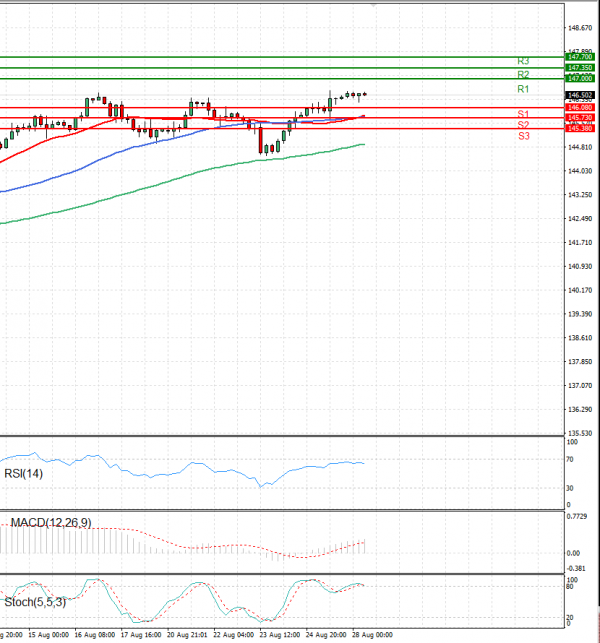Select the 145.730 support price tag
The height and width of the screenshot is (643, 600).
(579, 118)
